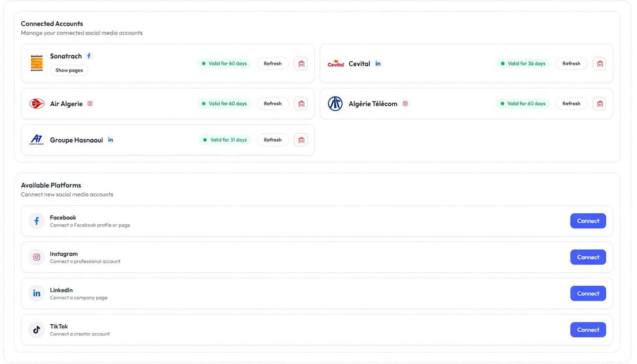
Task: Click the LinkedIn badge next to Groupe Hasnaoui
Action: [x=110, y=140]
